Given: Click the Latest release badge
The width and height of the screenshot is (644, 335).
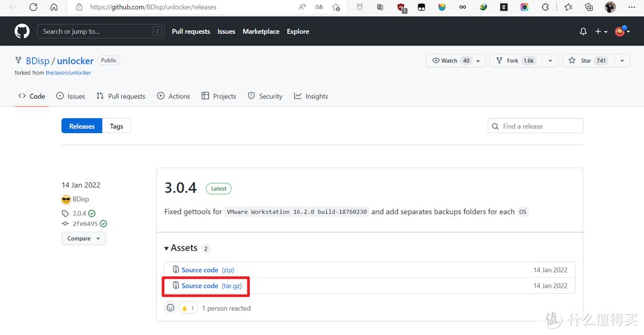Looking at the screenshot, I should tap(218, 189).
